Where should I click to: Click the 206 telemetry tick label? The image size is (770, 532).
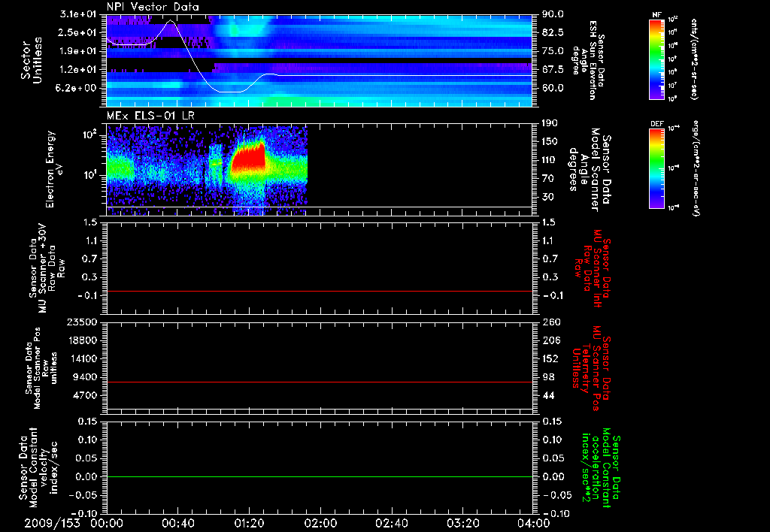(x=551, y=340)
